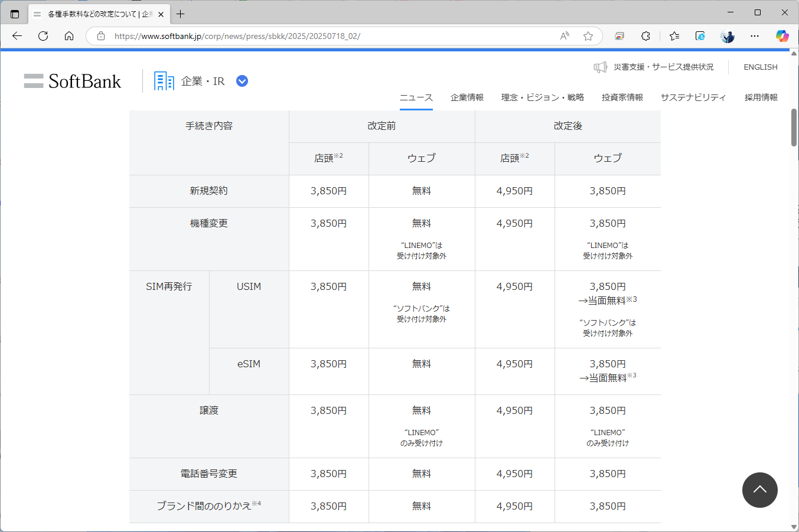Screen dimensions: 799x532
Task: Select the サステナビリティ menu item
Action: (x=693, y=97)
